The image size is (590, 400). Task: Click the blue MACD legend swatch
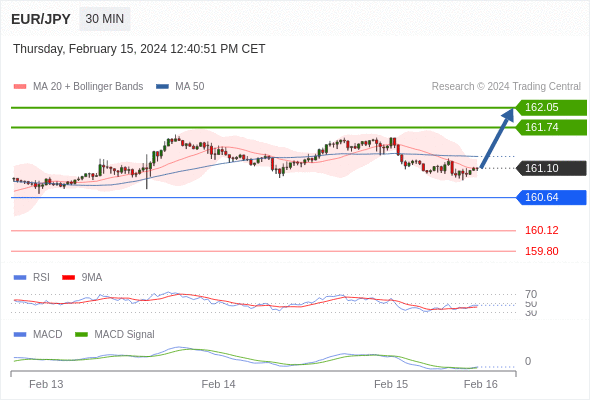[20, 335]
